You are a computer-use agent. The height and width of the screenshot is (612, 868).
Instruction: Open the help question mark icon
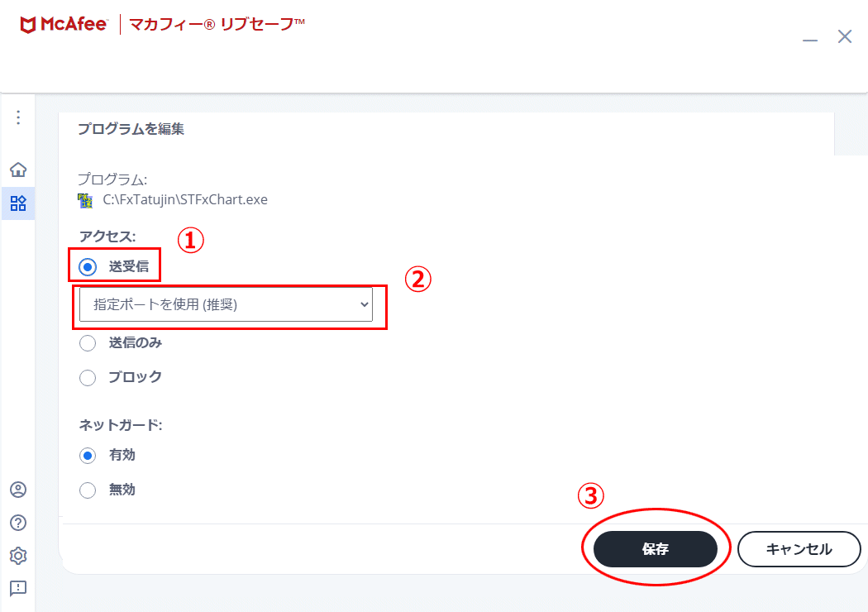(18, 523)
